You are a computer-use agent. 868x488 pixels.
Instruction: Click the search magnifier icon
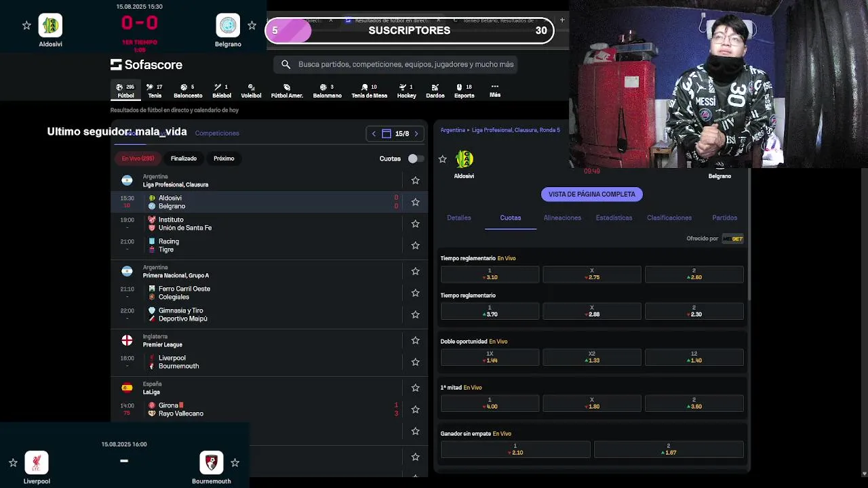285,64
